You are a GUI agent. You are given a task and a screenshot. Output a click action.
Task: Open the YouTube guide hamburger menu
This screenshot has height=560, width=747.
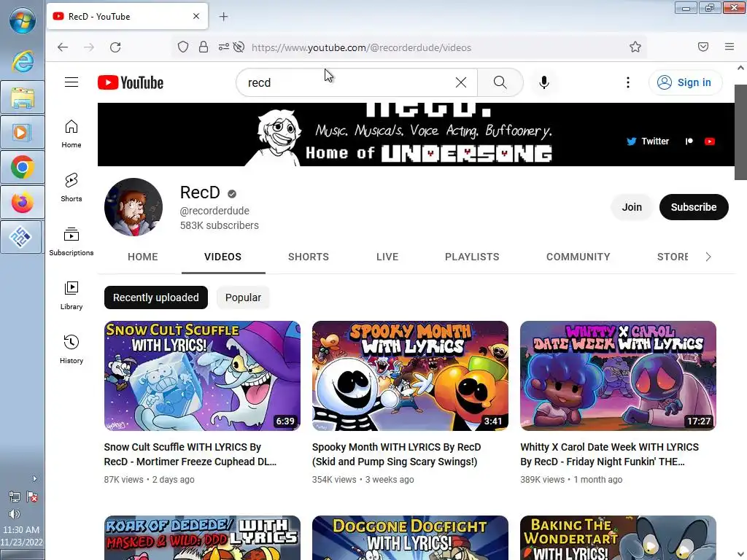tap(71, 82)
